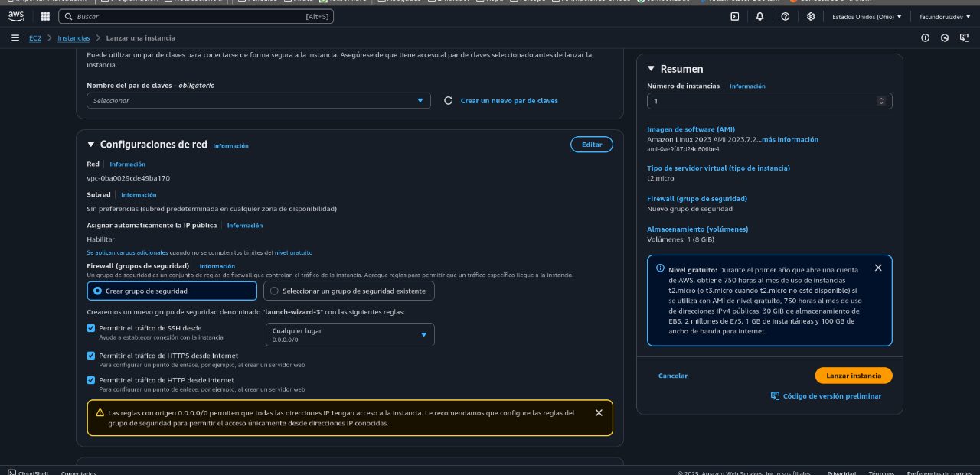Click the t2.micro instance type text

660,178
